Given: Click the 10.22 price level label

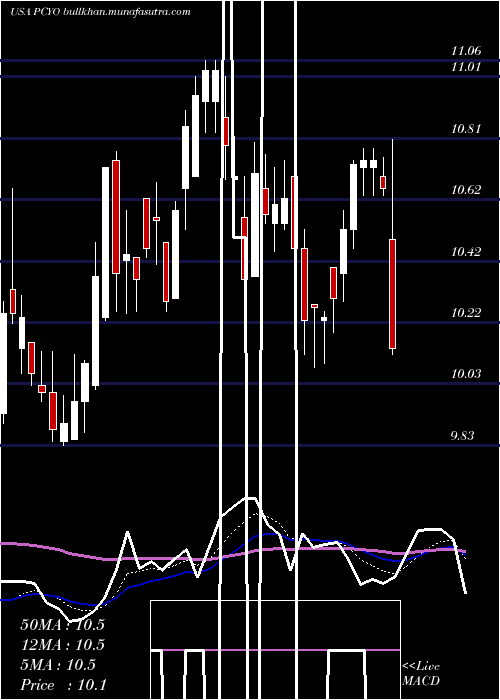Looking at the screenshot, I should coord(467,313).
